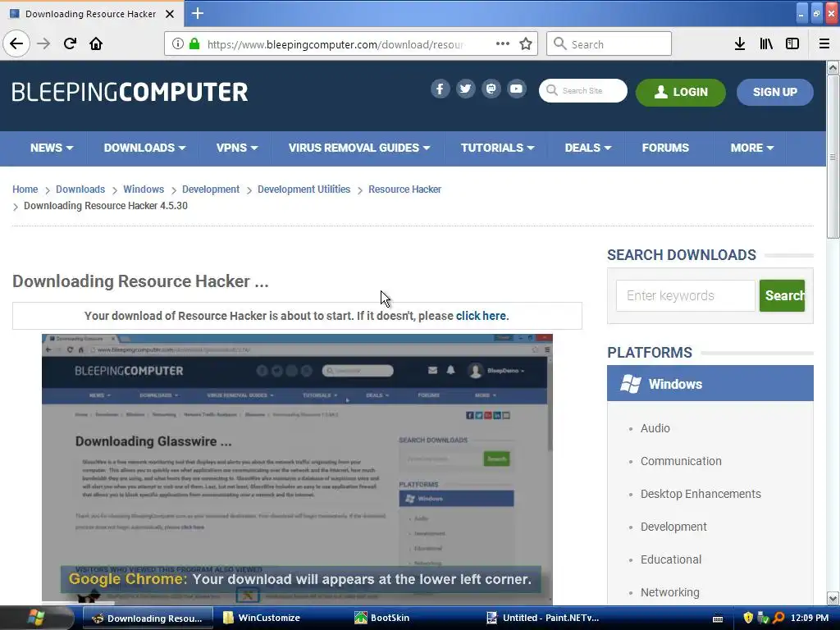The width and height of the screenshot is (840, 630).
Task: Click the page scrollbar up arrow
Action: (x=833, y=67)
